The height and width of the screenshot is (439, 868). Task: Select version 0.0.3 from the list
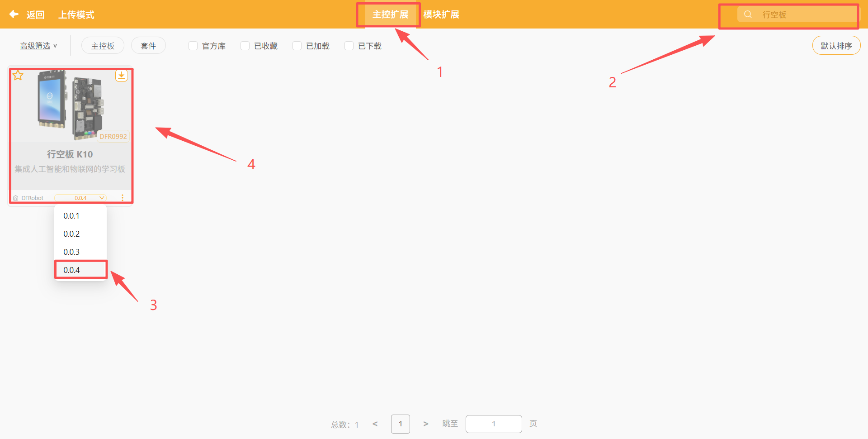[72, 252]
